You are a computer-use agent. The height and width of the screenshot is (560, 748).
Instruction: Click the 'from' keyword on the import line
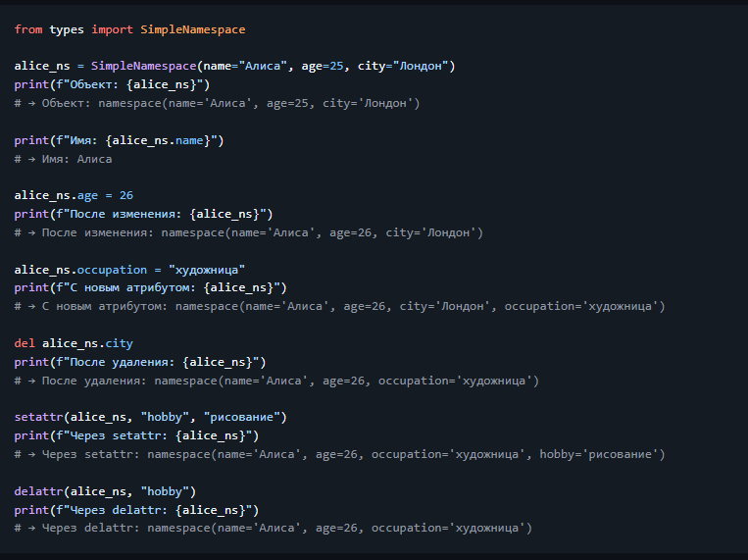click(28, 29)
